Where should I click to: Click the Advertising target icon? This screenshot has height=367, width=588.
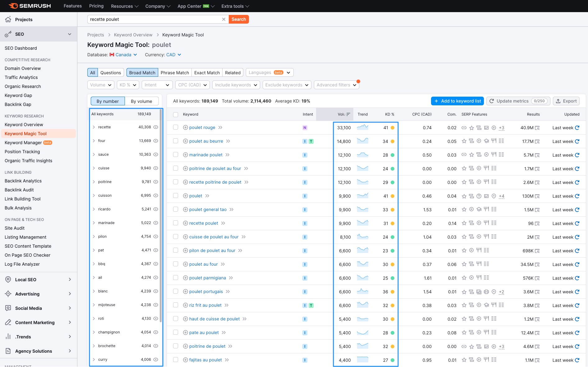(8, 294)
